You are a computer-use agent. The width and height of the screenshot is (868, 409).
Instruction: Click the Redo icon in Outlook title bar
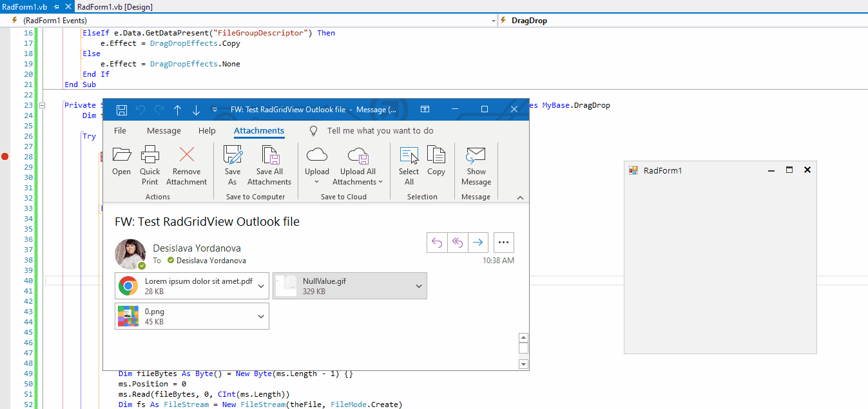[159, 110]
